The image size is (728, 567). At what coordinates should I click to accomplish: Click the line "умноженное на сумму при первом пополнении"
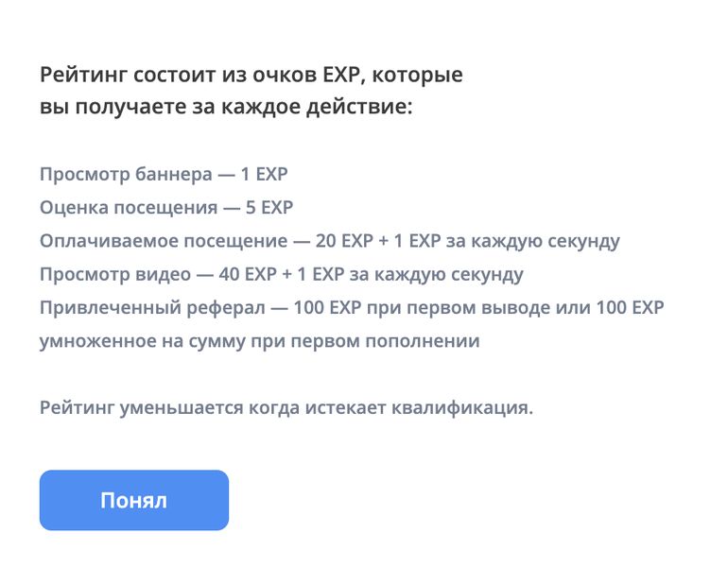259,341
